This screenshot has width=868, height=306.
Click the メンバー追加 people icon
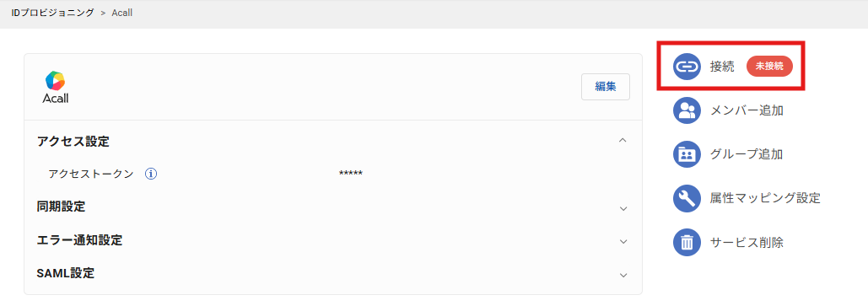(x=687, y=110)
